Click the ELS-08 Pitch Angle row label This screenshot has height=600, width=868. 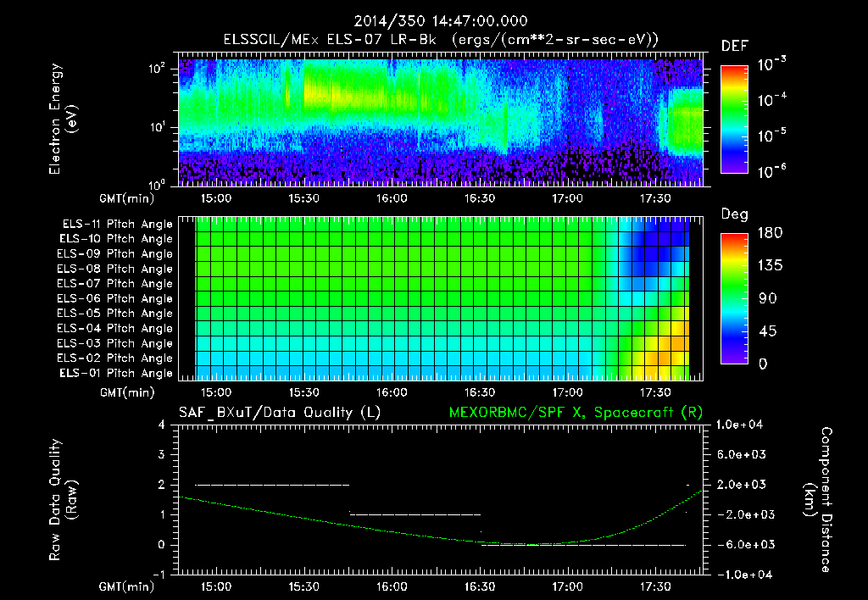pyautogui.click(x=114, y=269)
